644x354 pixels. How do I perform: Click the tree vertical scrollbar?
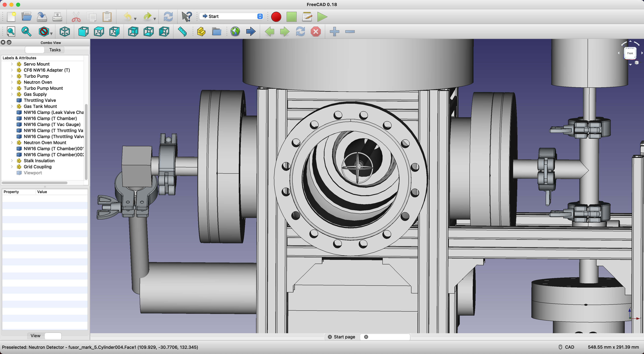pyautogui.click(x=86, y=141)
